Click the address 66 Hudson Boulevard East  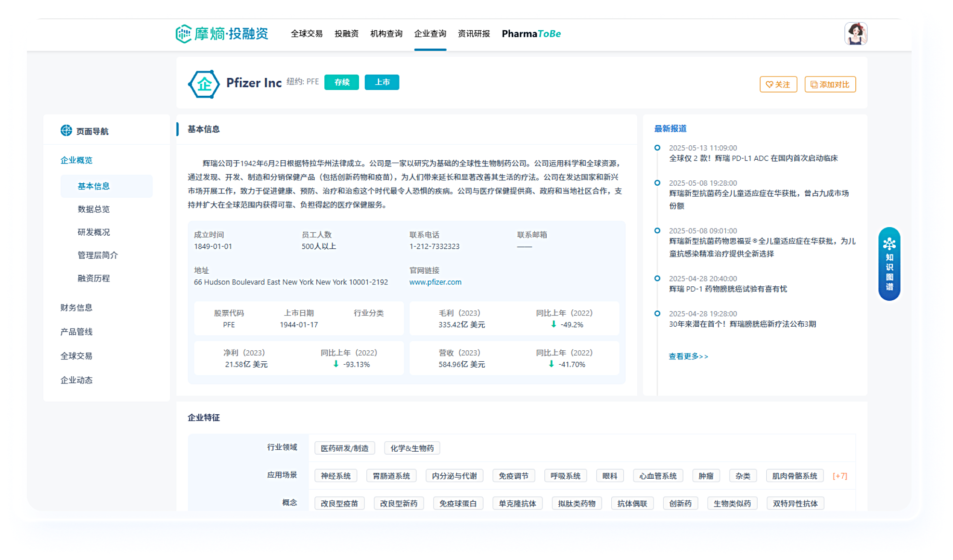coord(291,282)
